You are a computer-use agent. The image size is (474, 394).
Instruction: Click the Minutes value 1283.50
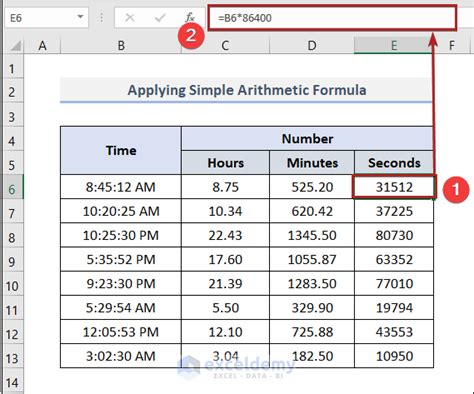[x=312, y=284]
